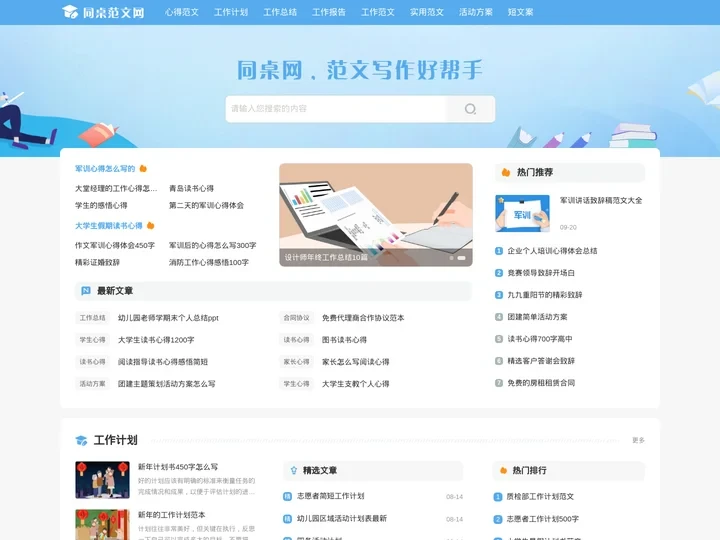Open the 大学生假期读书心得 link
Image resolution: width=720 pixels, height=540 pixels.
[x=109, y=225]
